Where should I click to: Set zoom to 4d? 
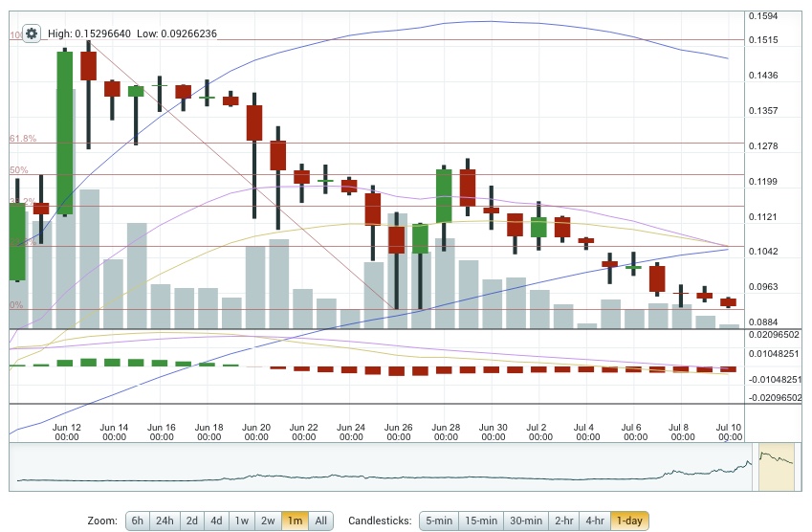click(x=216, y=521)
